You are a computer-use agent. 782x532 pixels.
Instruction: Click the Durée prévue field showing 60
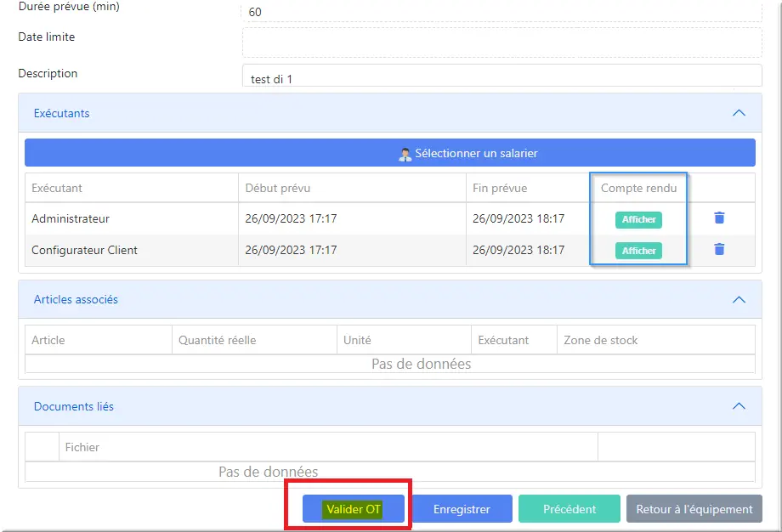tap(502, 12)
